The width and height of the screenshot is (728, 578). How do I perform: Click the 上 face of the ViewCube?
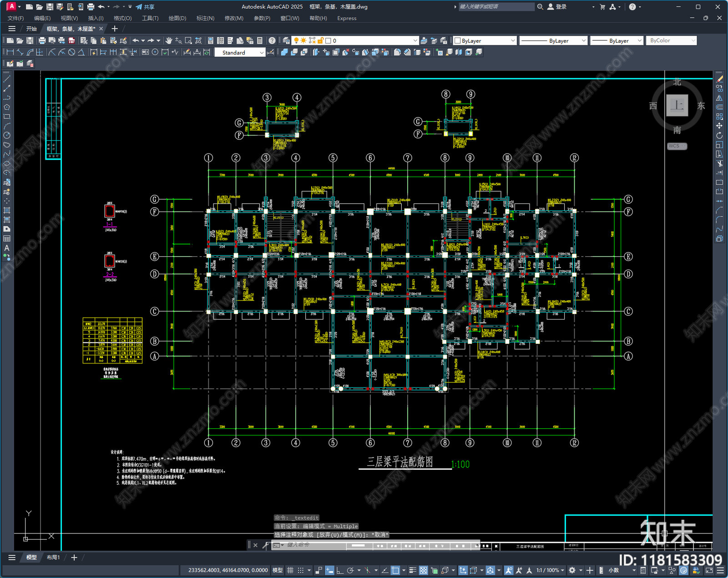point(677,106)
